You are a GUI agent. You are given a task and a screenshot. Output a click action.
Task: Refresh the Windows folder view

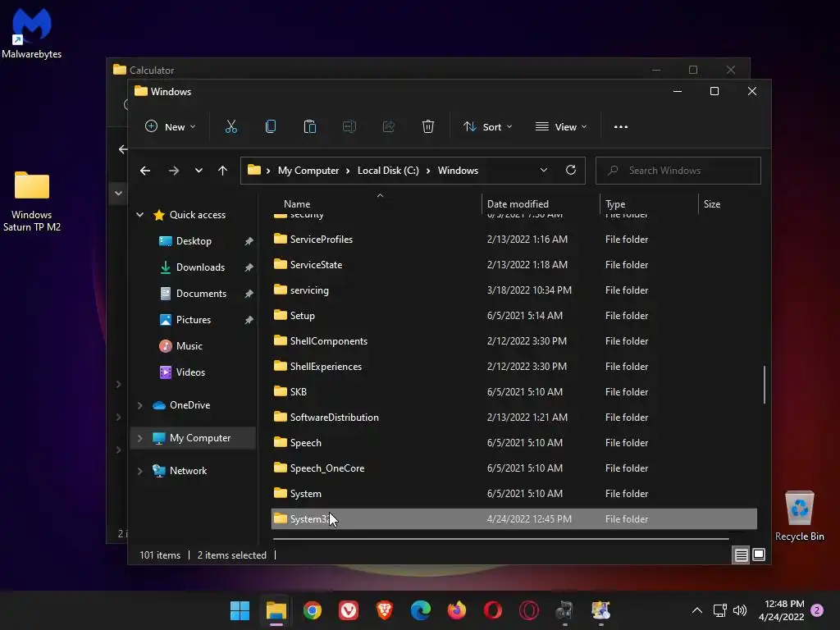click(571, 171)
